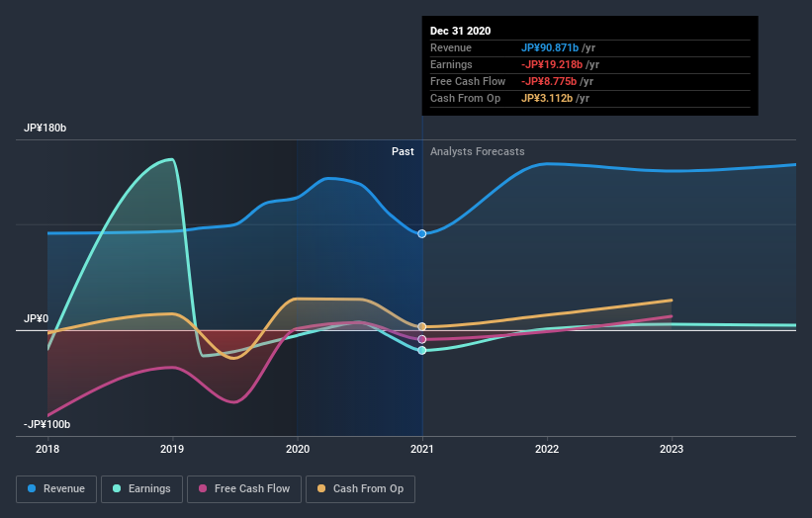Click the -JP¥19.218b earnings value

click(x=552, y=64)
